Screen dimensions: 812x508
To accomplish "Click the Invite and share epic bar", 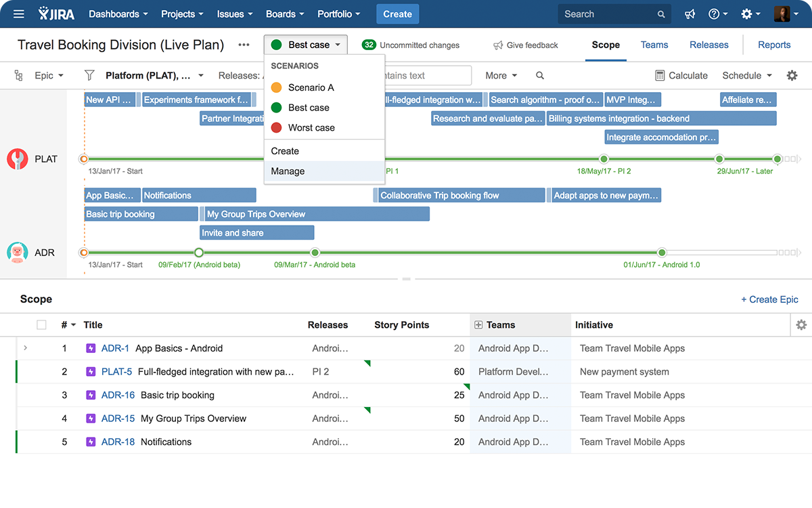I will coord(257,233).
